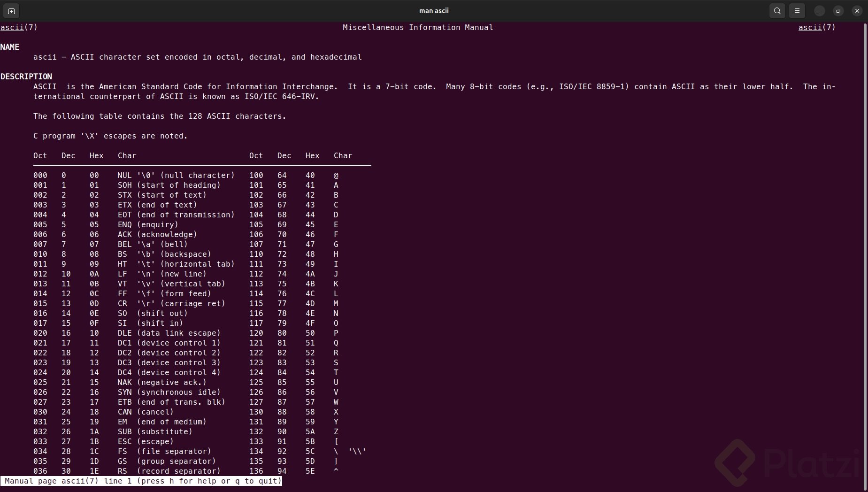The height and width of the screenshot is (492, 868).
Task: Open the terminal hamburger menu
Action: tap(797, 11)
